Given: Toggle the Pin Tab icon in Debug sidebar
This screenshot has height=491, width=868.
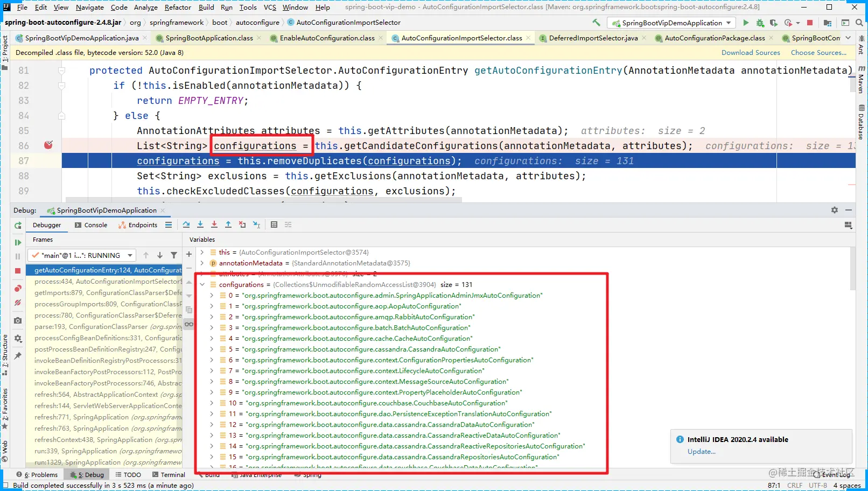Looking at the screenshot, I should (18, 356).
